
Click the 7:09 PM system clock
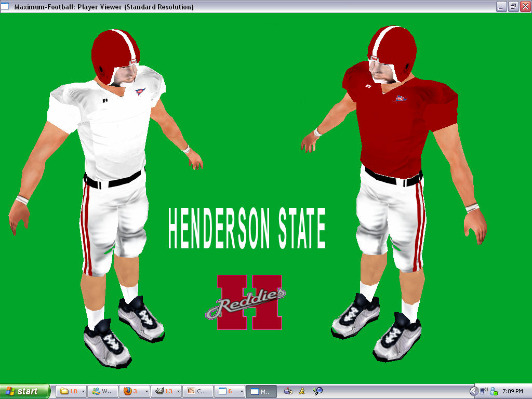(512, 391)
